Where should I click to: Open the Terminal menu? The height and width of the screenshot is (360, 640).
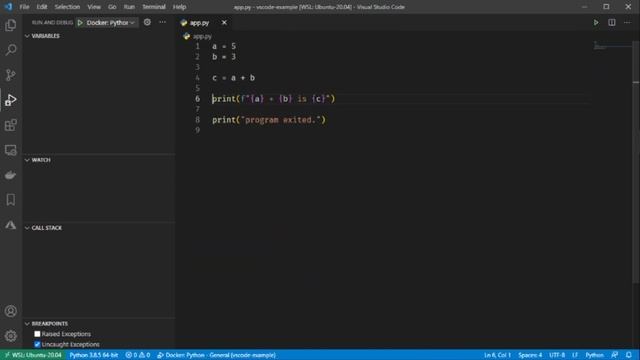click(x=154, y=7)
